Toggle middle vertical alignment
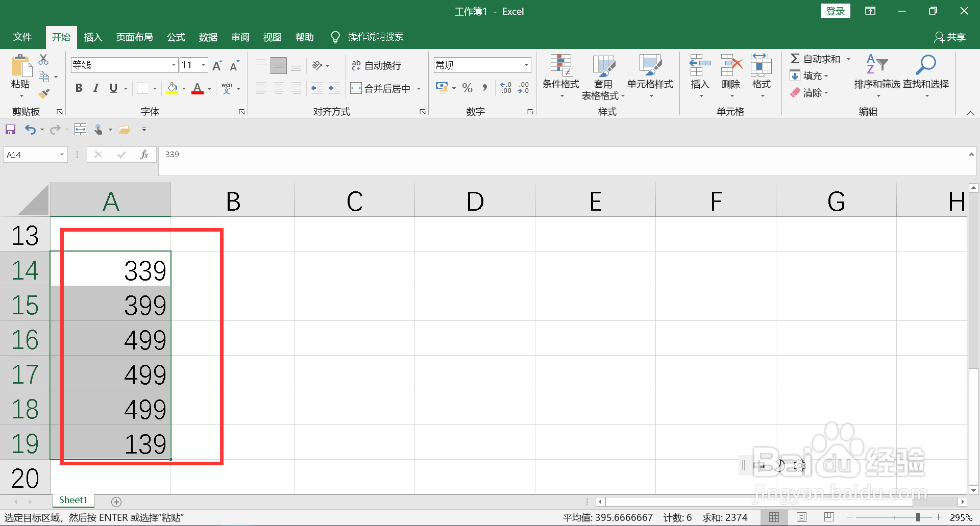 click(x=279, y=65)
